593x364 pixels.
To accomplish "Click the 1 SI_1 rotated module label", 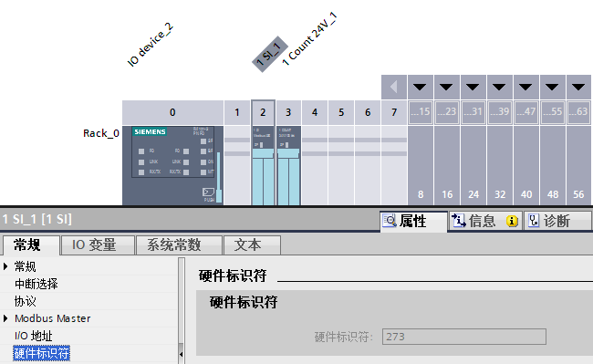I will coord(270,54).
